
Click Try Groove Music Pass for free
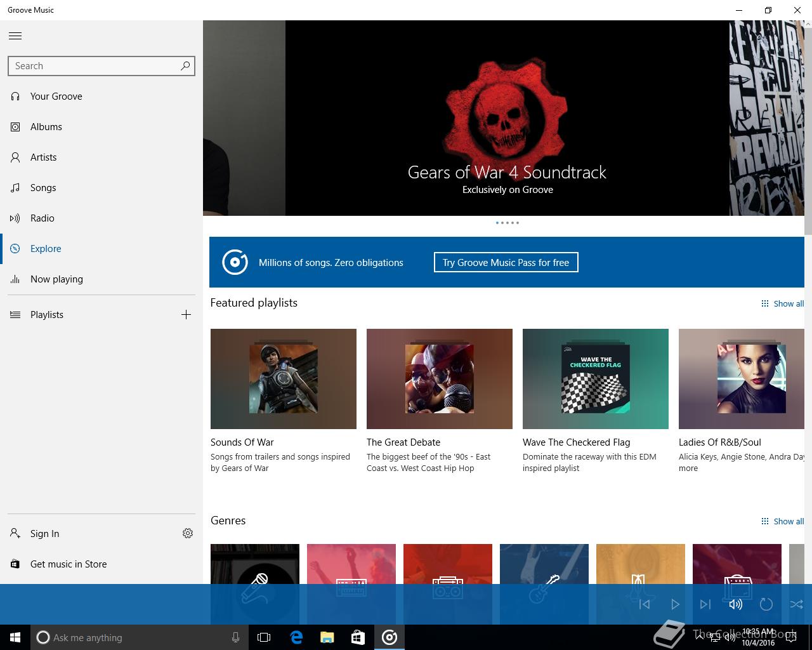click(506, 263)
